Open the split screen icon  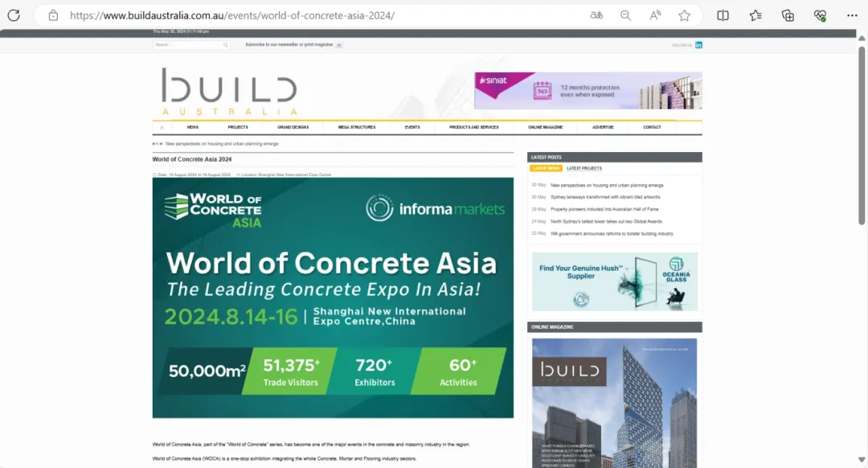(723, 15)
